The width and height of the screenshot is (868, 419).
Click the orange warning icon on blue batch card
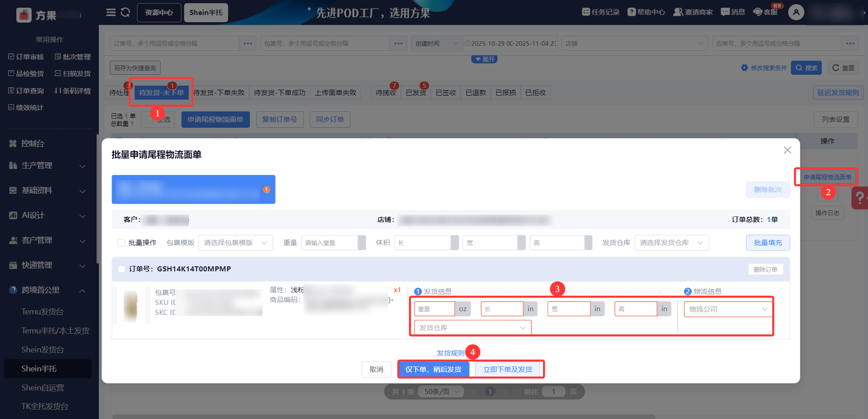coord(267,189)
